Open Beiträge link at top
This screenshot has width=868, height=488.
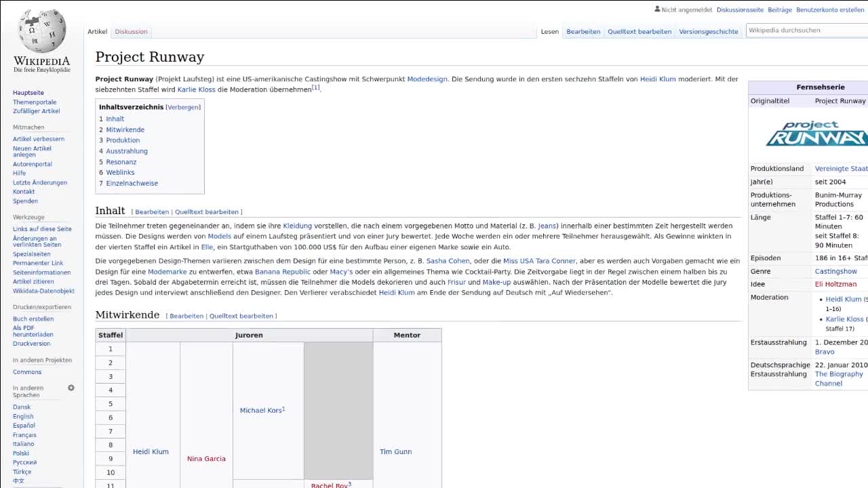click(780, 9)
